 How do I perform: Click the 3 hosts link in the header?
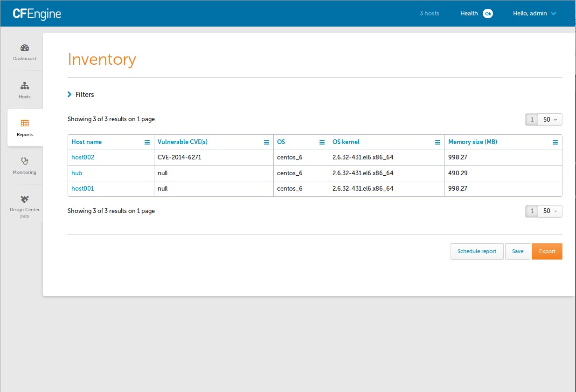click(429, 14)
